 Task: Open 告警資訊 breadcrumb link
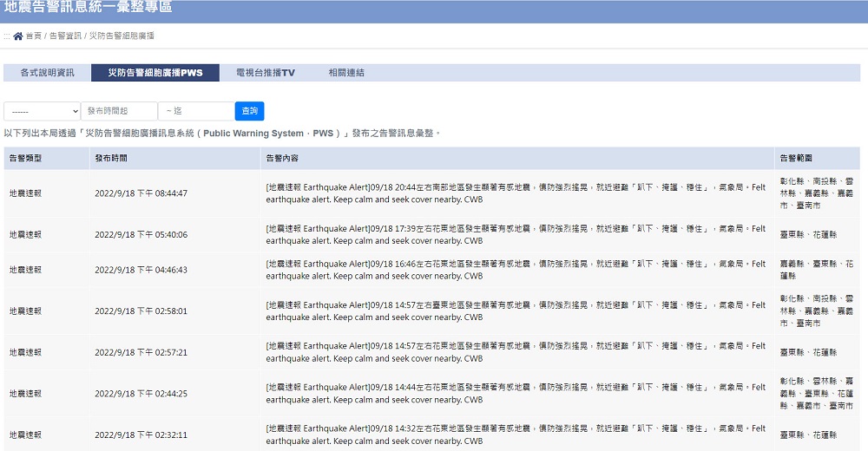pos(65,36)
